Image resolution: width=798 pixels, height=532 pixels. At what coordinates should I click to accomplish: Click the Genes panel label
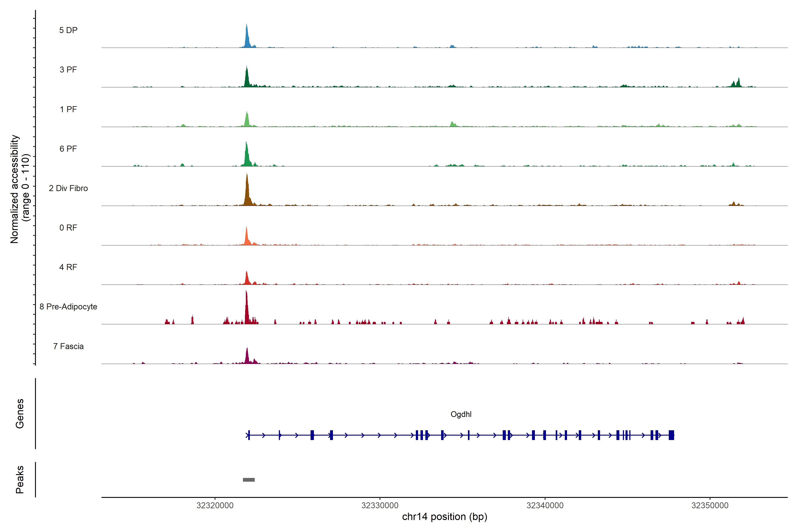pos(20,413)
